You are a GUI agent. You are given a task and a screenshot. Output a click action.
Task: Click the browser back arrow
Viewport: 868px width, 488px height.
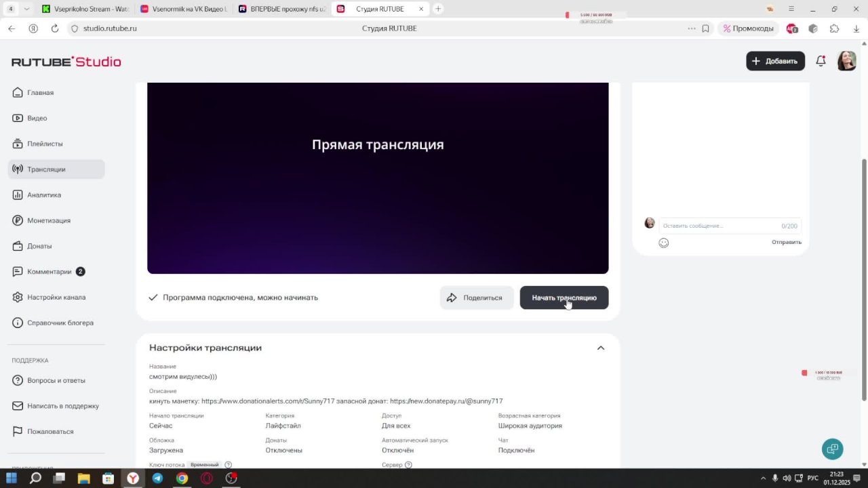[12, 28]
